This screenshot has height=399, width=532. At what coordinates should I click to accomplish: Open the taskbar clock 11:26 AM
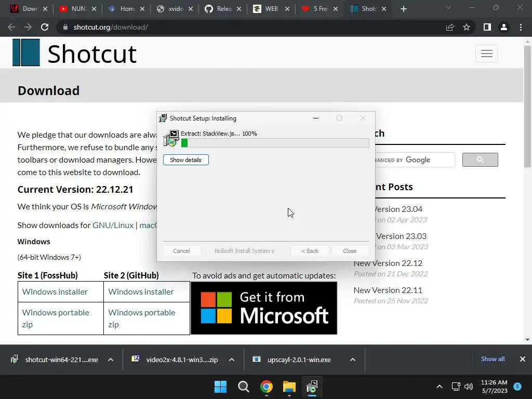(x=494, y=387)
